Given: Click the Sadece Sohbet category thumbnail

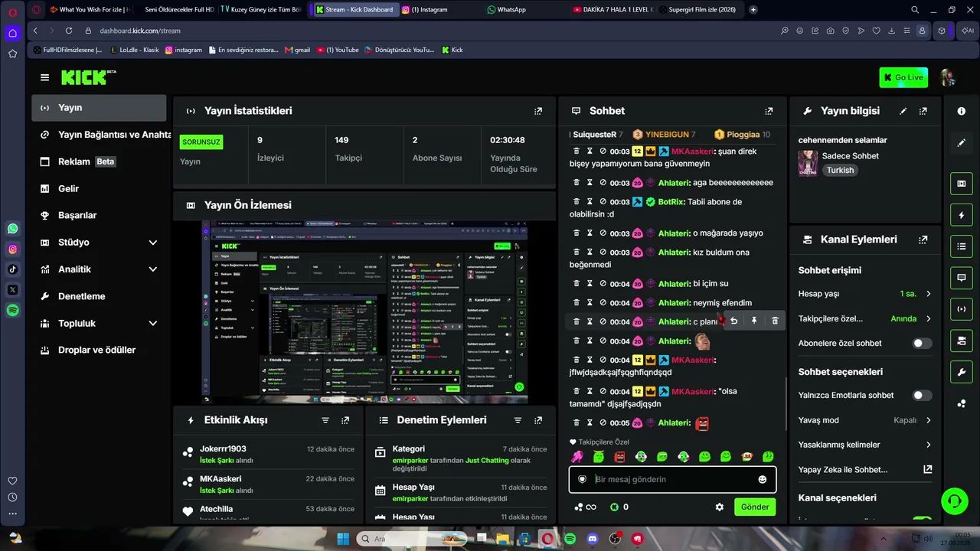Looking at the screenshot, I should (808, 163).
